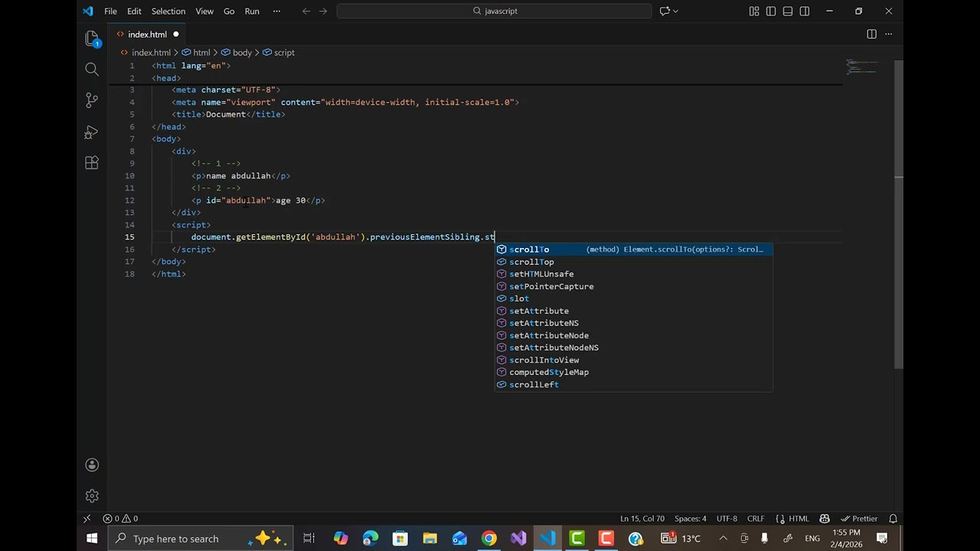Choose setHTMLUnsafe suggestion

(x=633, y=274)
